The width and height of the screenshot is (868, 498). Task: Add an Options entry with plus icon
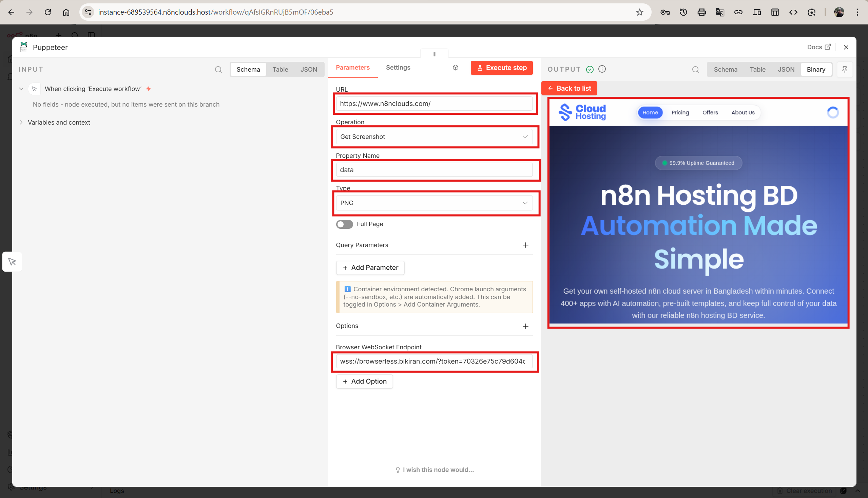click(526, 326)
